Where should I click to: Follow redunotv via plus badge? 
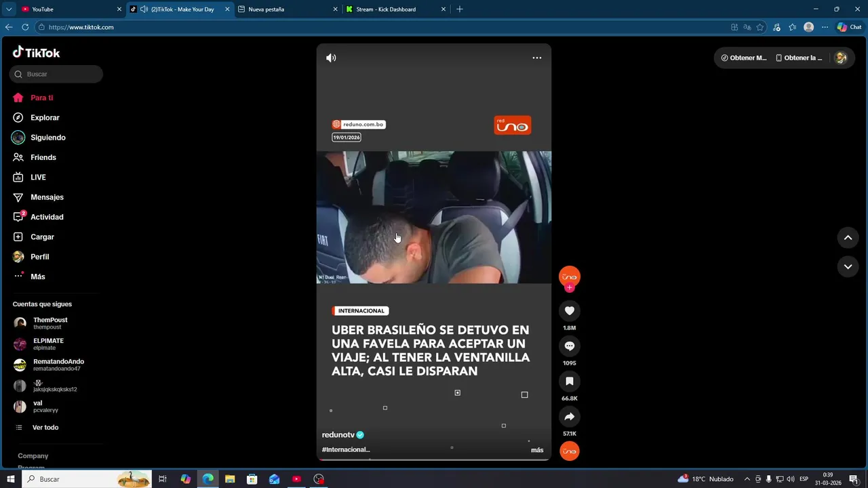(x=570, y=288)
